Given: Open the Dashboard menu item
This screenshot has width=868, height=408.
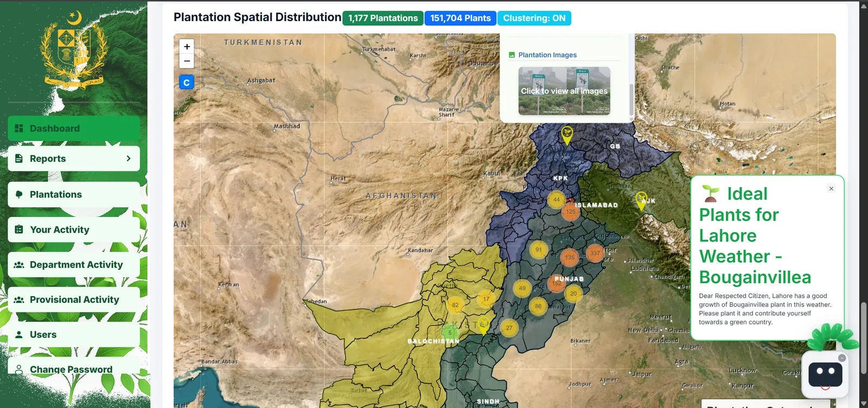Looking at the screenshot, I should pos(74,129).
